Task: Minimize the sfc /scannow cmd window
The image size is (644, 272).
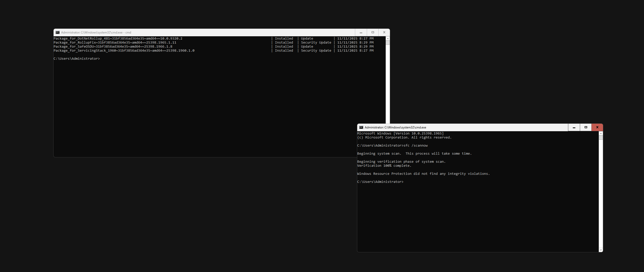Action: coord(574,127)
